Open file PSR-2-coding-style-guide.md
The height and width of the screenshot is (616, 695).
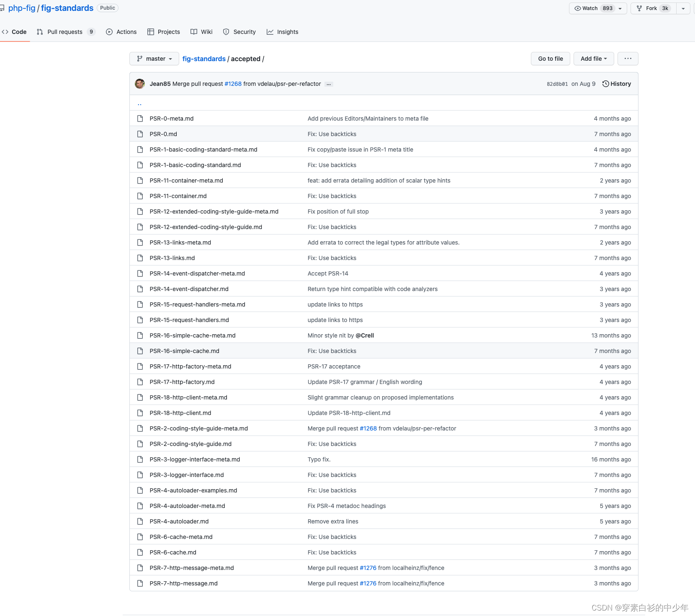(x=190, y=444)
